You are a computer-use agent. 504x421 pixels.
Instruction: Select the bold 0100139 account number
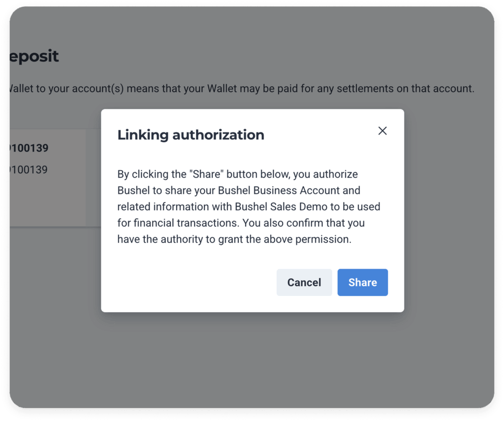27,148
